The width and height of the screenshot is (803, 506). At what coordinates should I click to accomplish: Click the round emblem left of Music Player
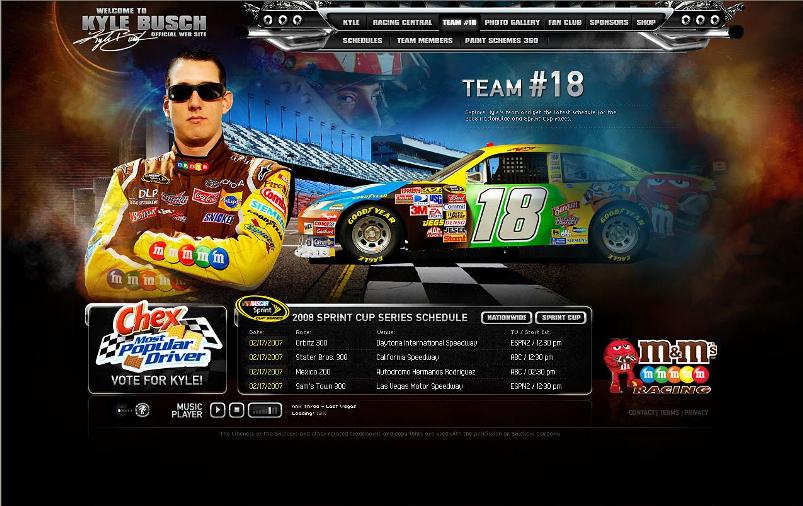[x=142, y=410]
